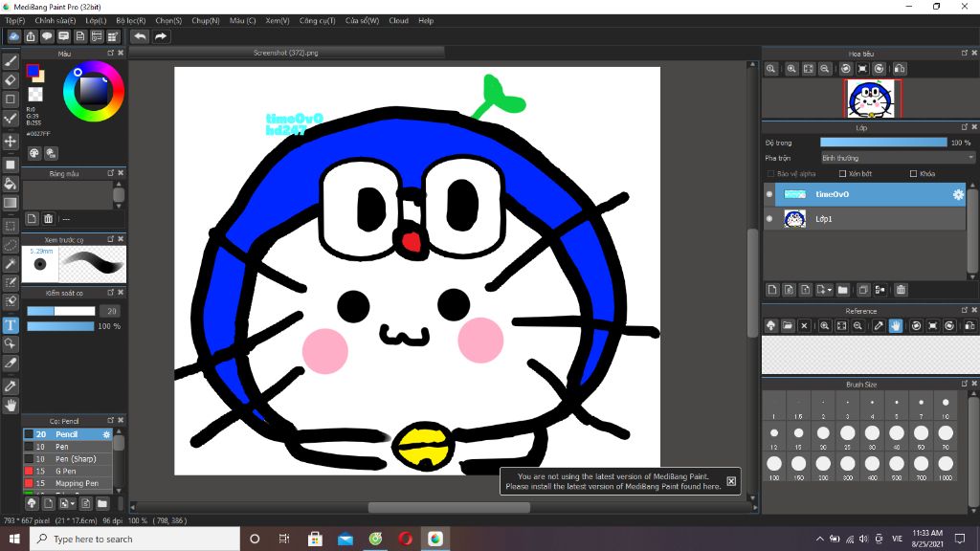This screenshot has width=980, height=551.
Task: Select the Eraser tool
Action: (10, 80)
